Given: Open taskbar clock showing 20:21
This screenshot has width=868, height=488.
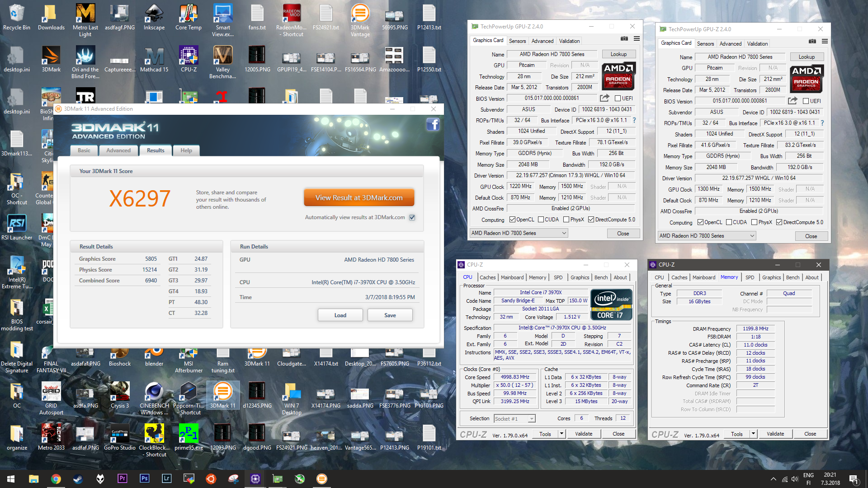Looking at the screenshot, I should pyautogui.click(x=830, y=479).
